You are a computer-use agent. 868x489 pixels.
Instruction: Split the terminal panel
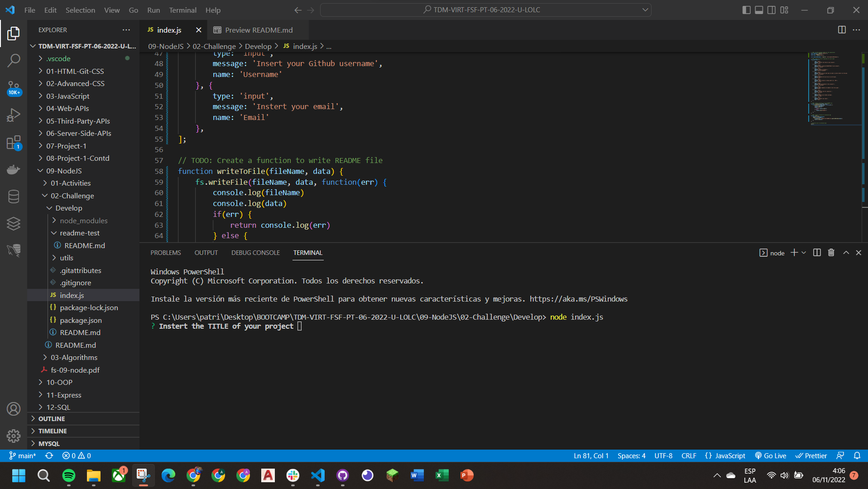pyautogui.click(x=817, y=253)
